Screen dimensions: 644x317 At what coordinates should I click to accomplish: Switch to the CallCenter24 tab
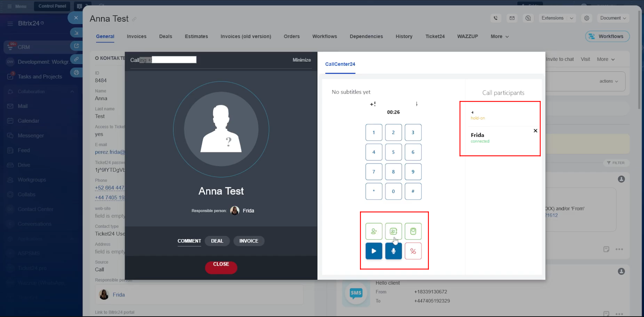click(340, 64)
